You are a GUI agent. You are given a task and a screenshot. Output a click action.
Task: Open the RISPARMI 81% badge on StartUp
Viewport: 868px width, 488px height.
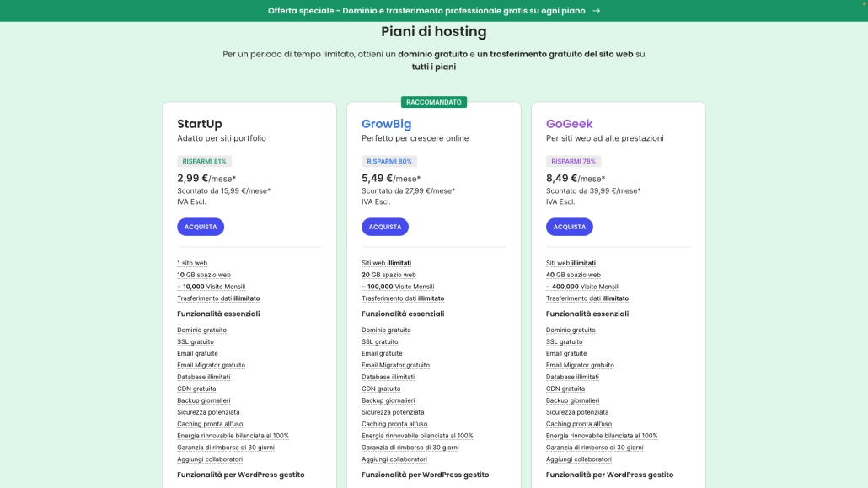coord(205,160)
